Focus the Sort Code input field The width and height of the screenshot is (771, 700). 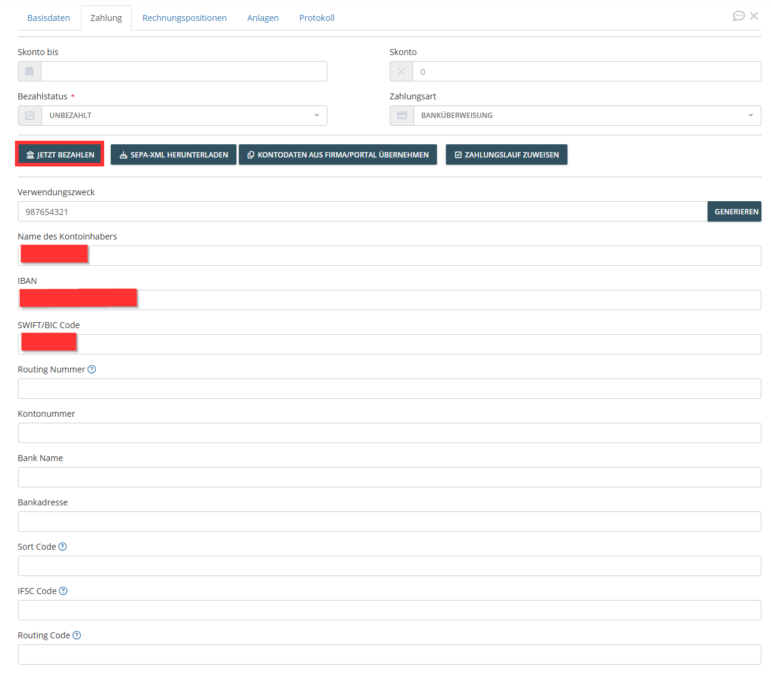(390, 566)
